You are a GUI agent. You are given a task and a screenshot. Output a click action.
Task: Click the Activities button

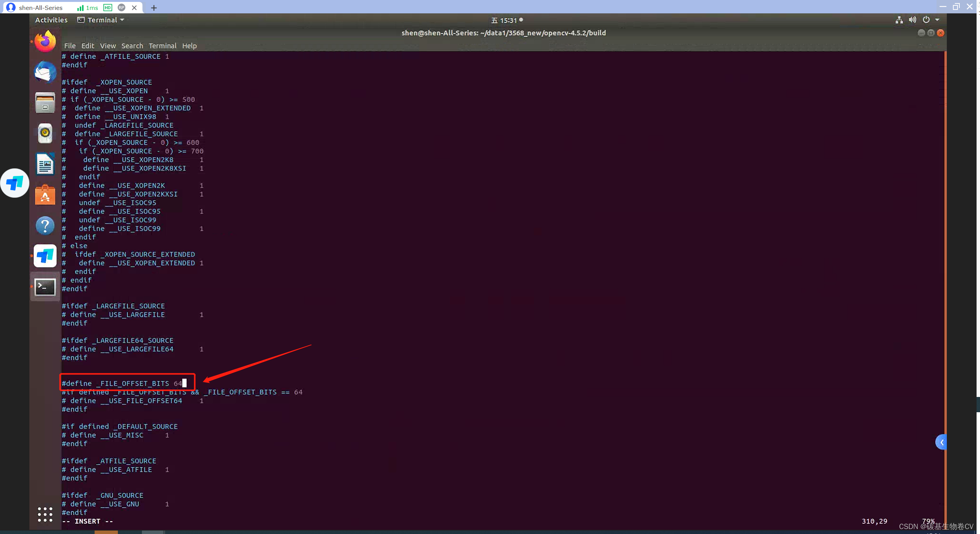tap(51, 20)
